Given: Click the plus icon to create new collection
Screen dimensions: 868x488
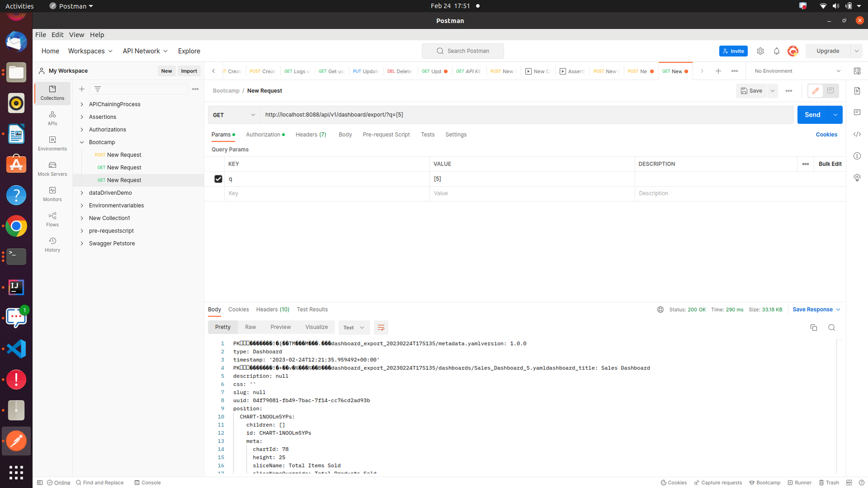Looking at the screenshot, I should (82, 89).
